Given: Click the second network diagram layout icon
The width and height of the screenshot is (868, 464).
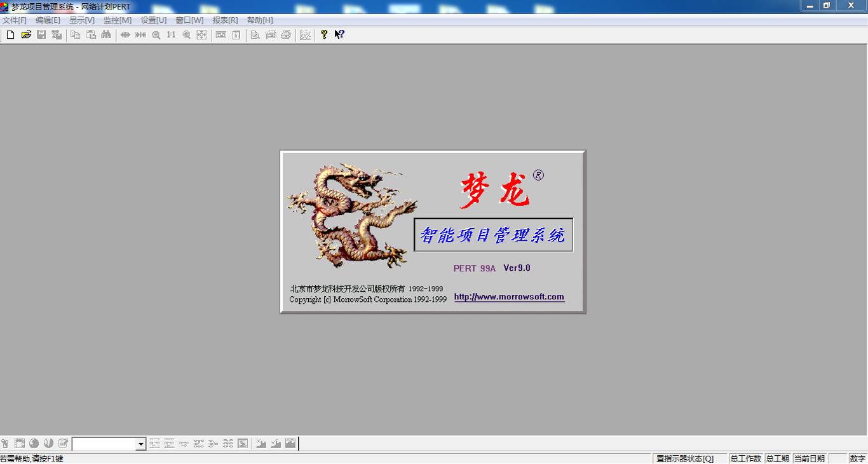Looking at the screenshot, I should pos(169,444).
